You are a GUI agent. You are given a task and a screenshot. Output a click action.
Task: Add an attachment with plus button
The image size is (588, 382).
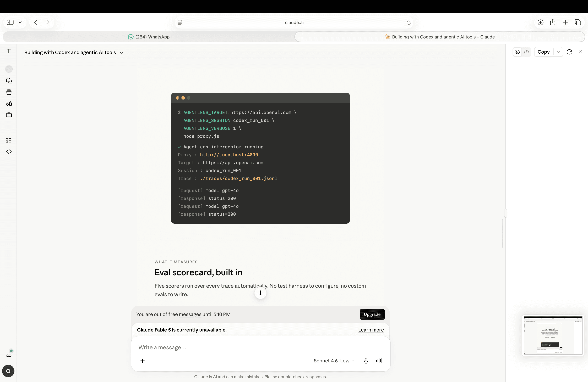click(x=143, y=361)
